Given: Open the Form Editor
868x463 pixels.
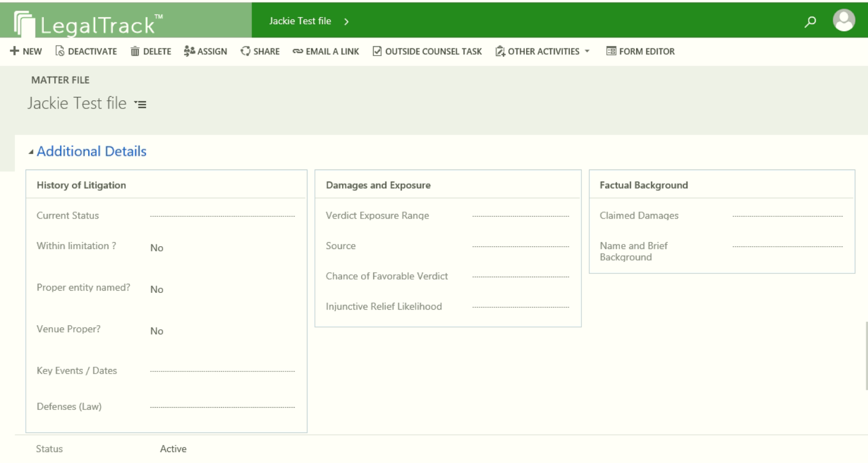Looking at the screenshot, I should [640, 51].
